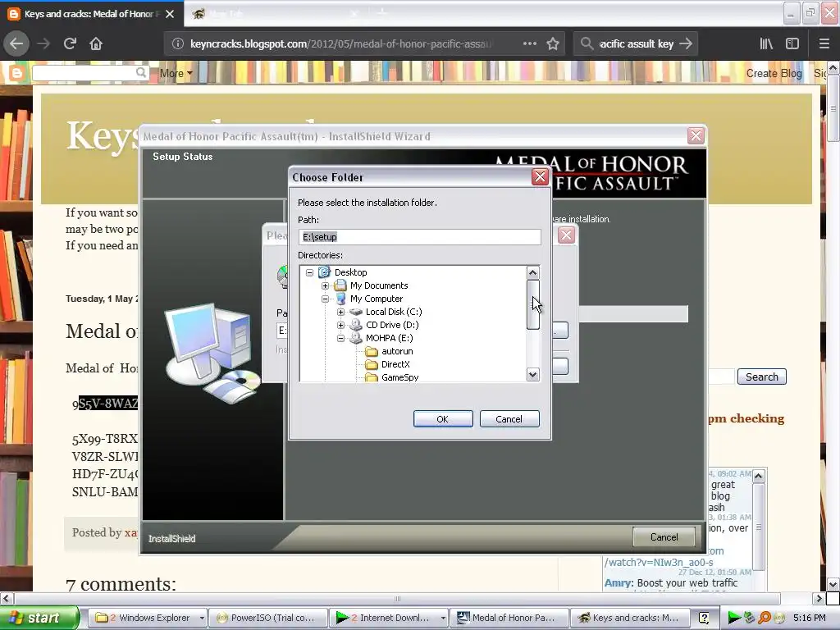Click the My Documents folder icon
The height and width of the screenshot is (630, 840).
[340, 285]
